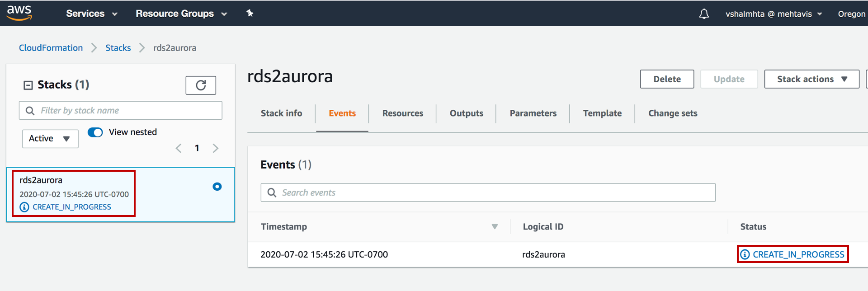Switch to the Template tab
The height and width of the screenshot is (291, 868).
(602, 113)
